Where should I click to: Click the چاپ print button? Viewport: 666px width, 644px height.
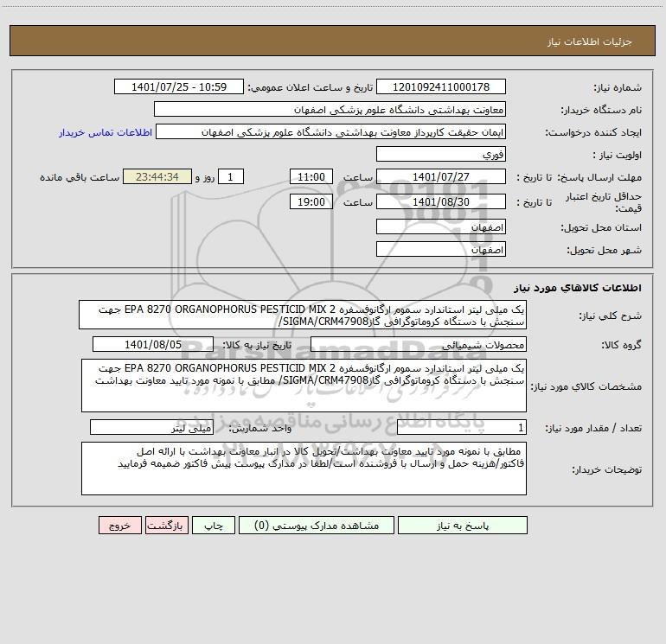[214, 525]
